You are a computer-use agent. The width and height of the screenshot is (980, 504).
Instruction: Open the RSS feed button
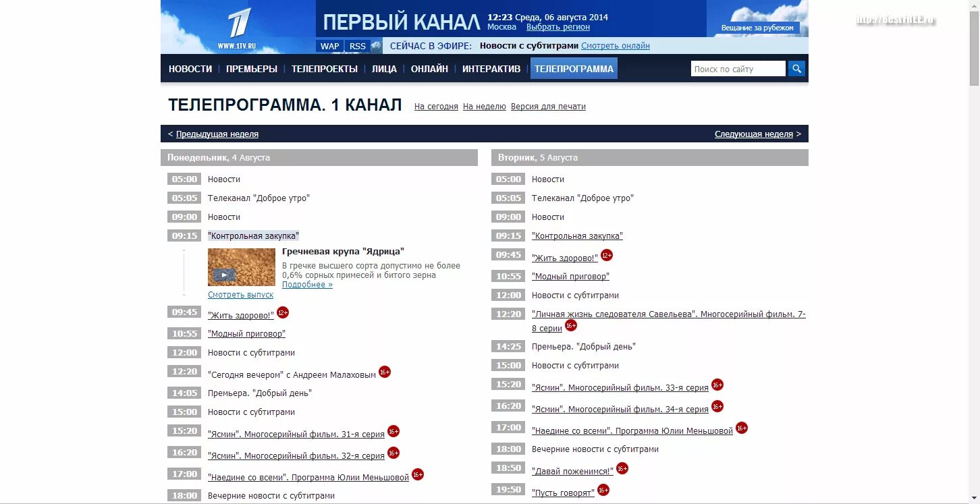358,46
